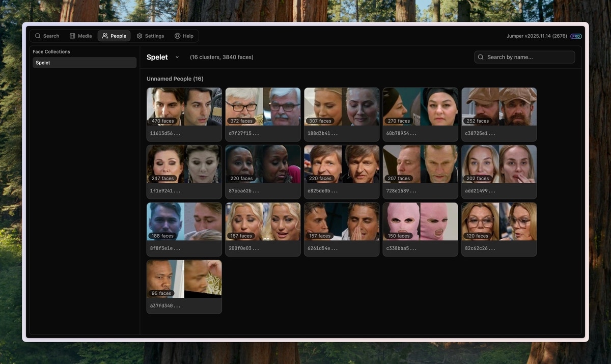Open the pink balaclava cluster with 150 faces

tap(420, 221)
